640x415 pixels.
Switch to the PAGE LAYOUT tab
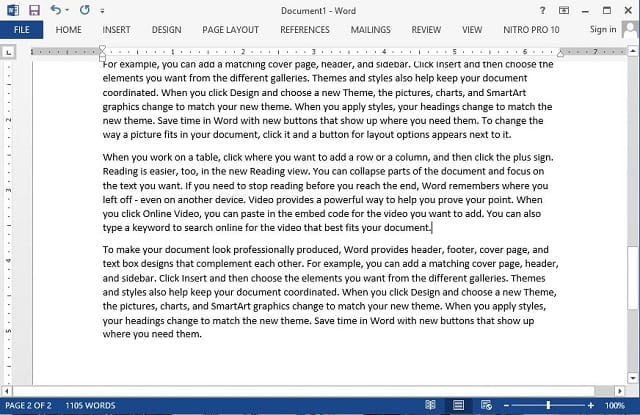231,30
